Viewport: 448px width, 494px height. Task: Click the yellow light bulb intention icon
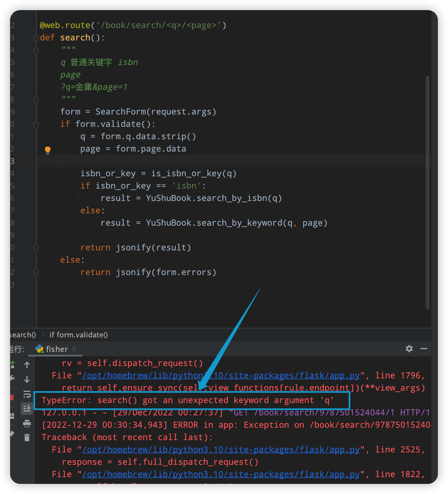(48, 150)
